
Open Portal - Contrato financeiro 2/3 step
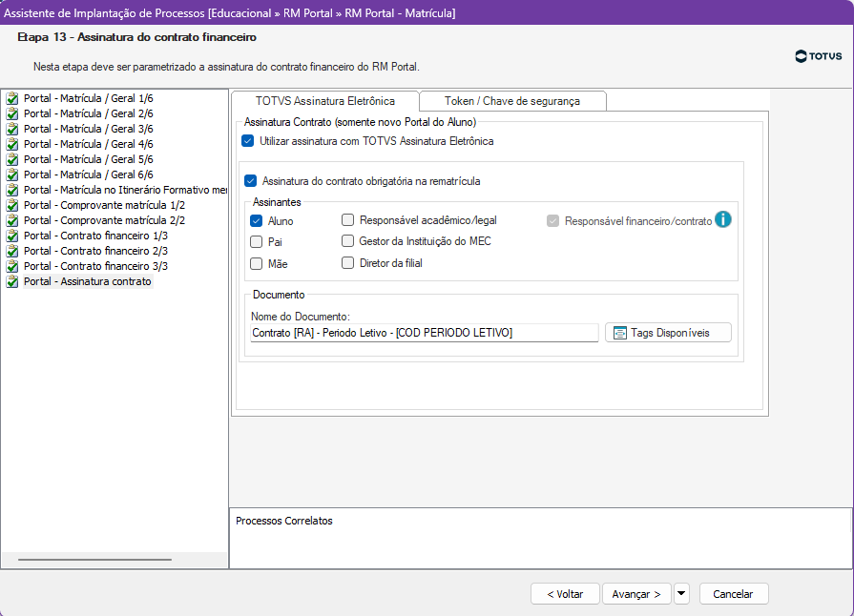tap(95, 251)
